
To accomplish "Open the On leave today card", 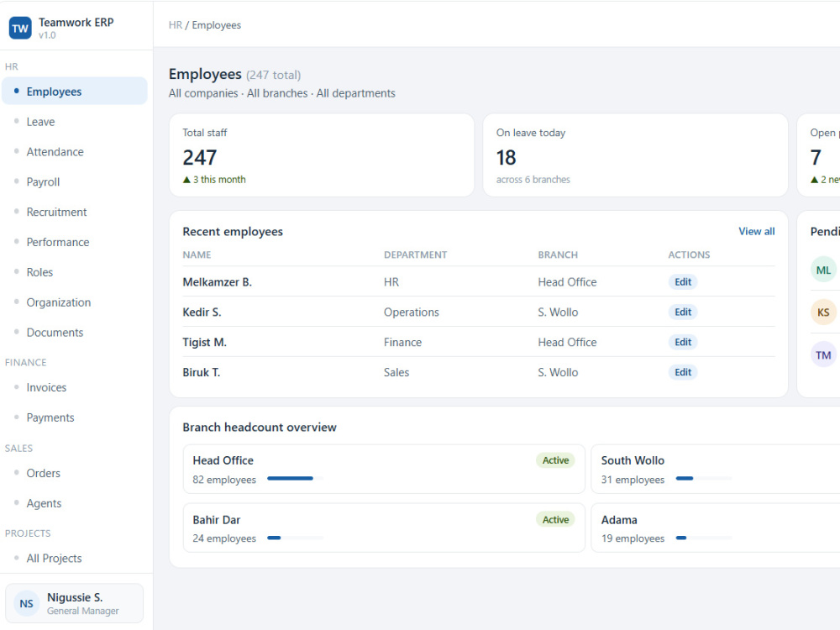I will (635, 155).
